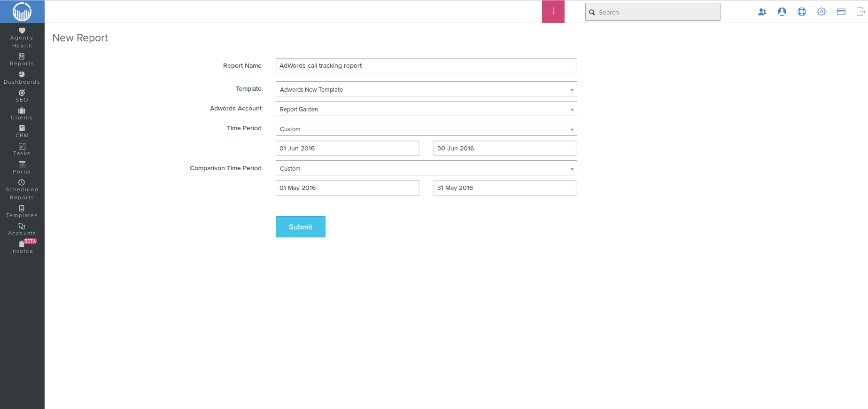Click the 01 May 2016 comparison start field
Image resolution: width=868 pixels, height=409 pixels.
click(x=348, y=188)
